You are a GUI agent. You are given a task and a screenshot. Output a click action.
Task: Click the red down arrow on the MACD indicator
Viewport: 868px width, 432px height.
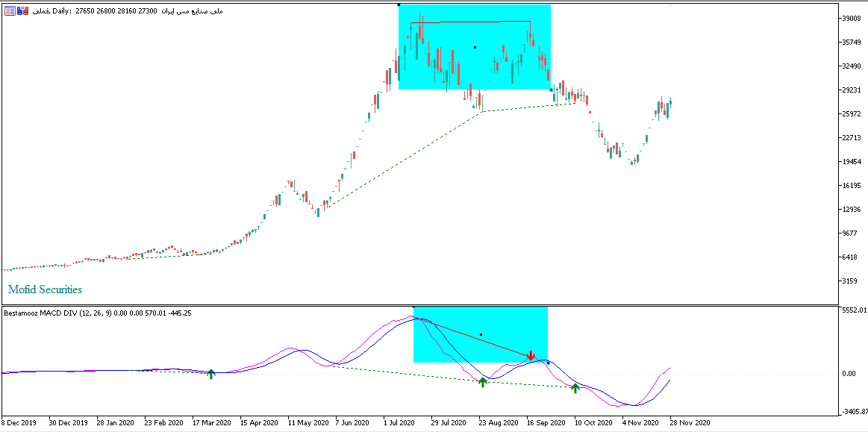coord(531,355)
